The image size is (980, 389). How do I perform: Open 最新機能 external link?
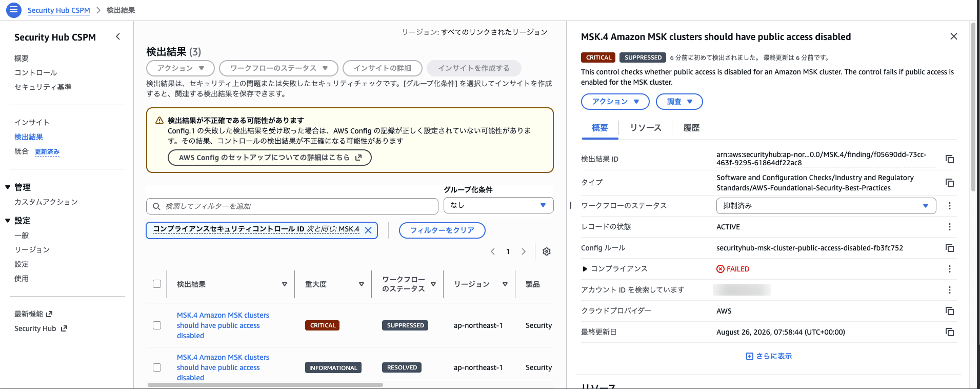click(34, 314)
